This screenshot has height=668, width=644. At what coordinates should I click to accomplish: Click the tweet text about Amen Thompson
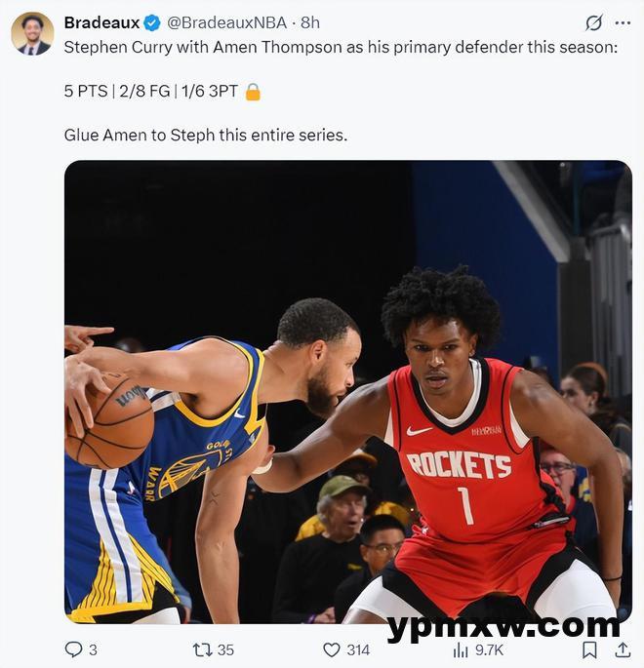[341, 47]
